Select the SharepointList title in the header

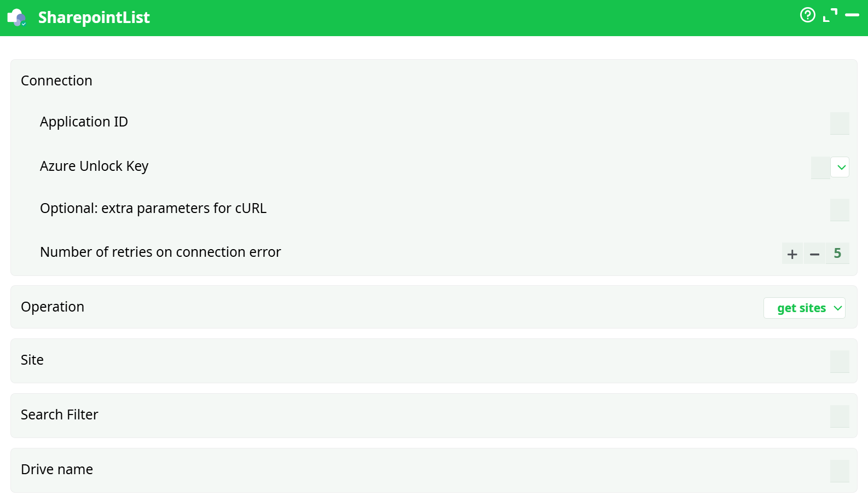[x=94, y=17]
